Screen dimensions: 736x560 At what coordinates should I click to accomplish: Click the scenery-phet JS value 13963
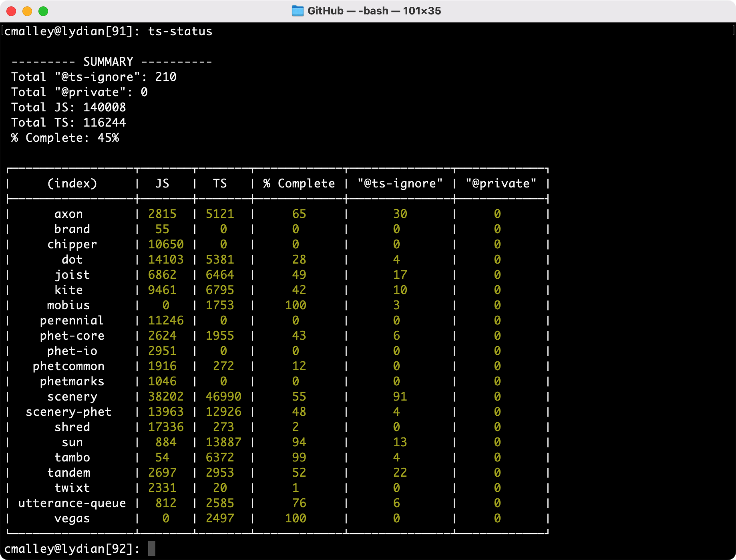click(166, 412)
